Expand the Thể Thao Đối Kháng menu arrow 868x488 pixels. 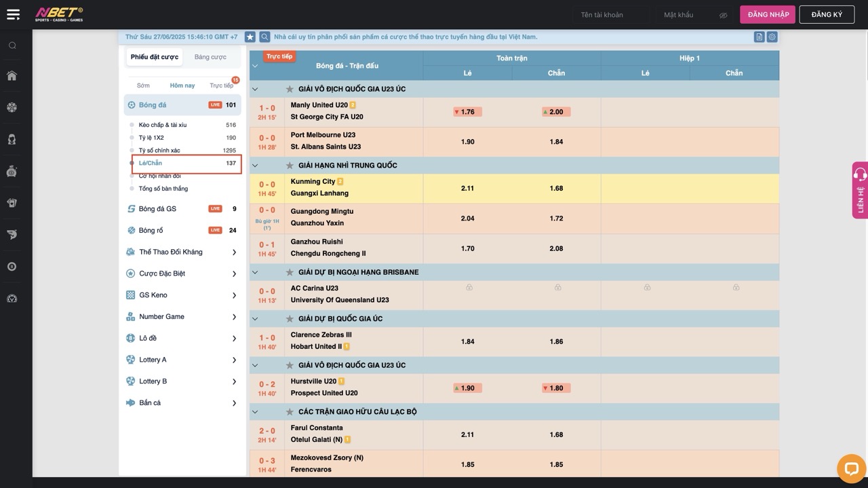coord(234,252)
